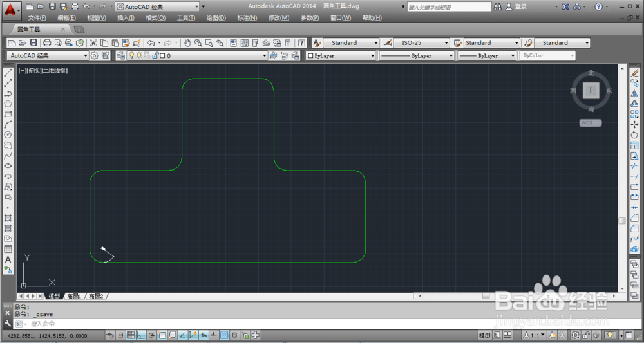Screen dimensions: 644x343
Task: Click the Plot (print) icon
Action: pyautogui.click(x=47, y=42)
